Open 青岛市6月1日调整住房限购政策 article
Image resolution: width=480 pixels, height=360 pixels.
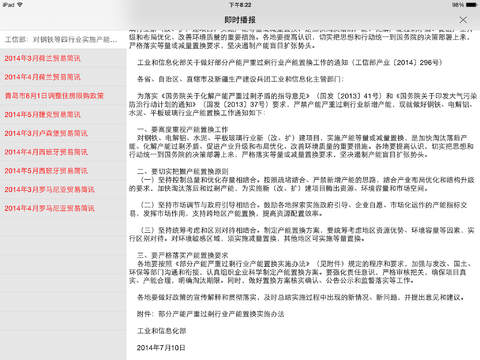coord(63,96)
